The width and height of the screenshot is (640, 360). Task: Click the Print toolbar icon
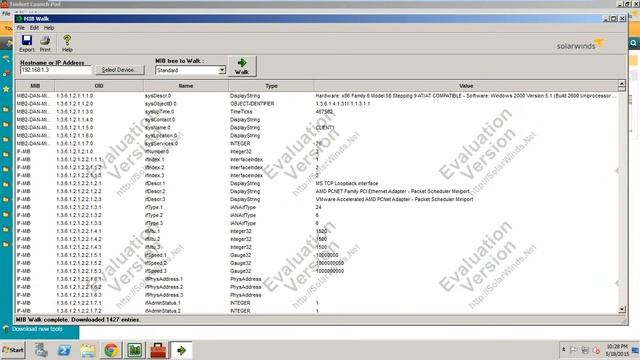click(45, 43)
